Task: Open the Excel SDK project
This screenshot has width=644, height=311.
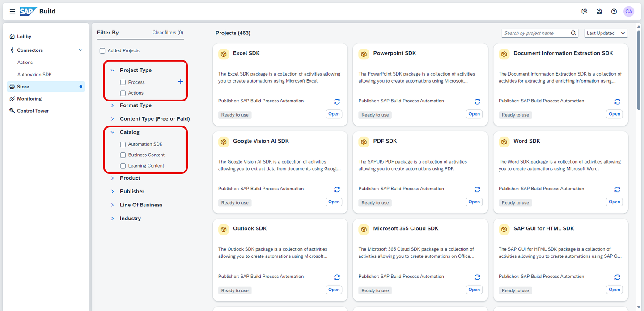Action: [334, 114]
